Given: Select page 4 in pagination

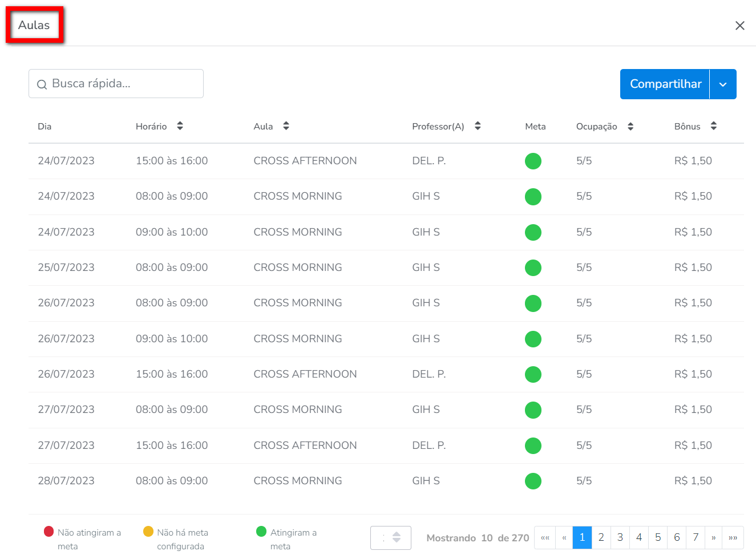Looking at the screenshot, I should (639, 537).
